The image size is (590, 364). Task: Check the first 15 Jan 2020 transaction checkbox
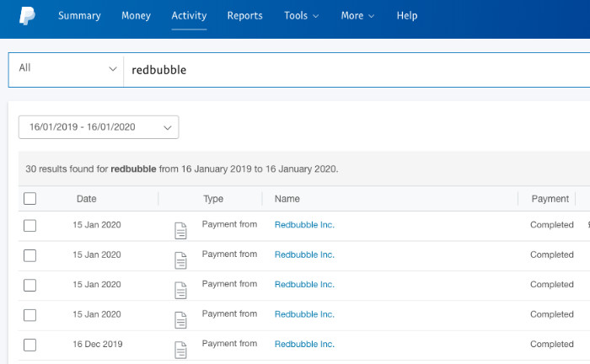30,225
